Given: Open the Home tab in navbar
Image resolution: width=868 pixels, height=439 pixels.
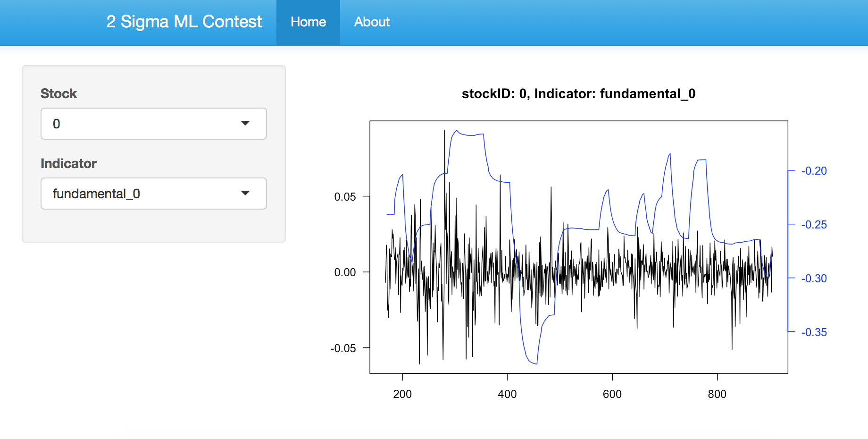Looking at the screenshot, I should (308, 22).
